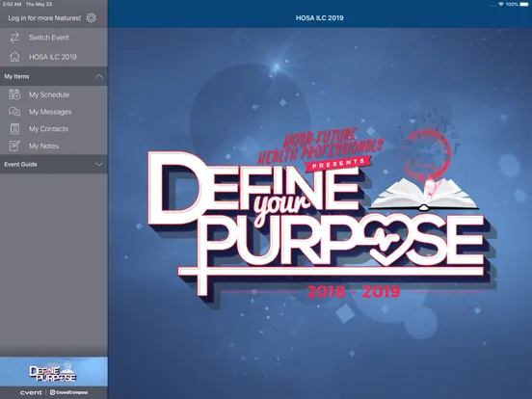Click the CrowdCompass logo in footer
532x399 pixels.
point(68,392)
